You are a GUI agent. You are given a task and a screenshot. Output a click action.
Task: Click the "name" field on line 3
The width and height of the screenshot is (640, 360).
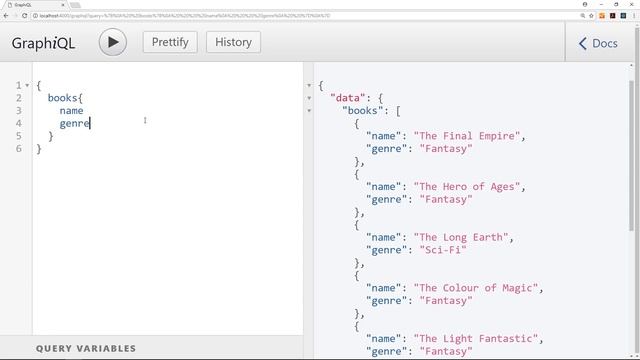click(71, 111)
